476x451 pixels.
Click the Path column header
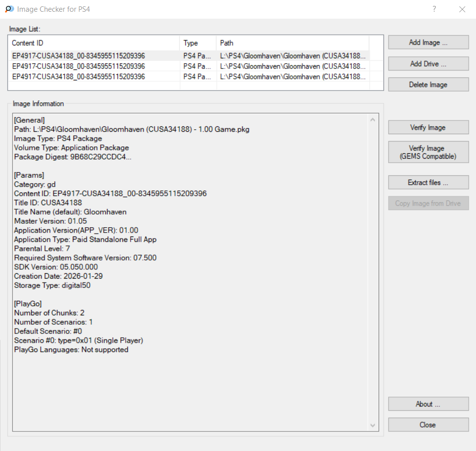293,43
